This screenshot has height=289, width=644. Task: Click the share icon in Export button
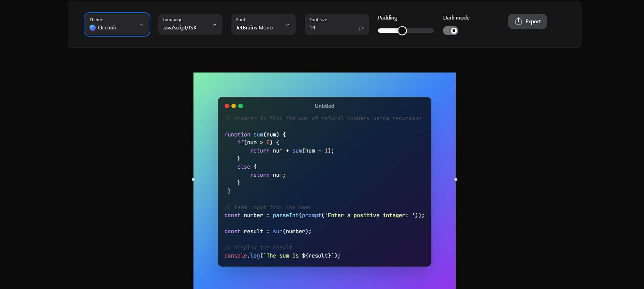pyautogui.click(x=519, y=21)
